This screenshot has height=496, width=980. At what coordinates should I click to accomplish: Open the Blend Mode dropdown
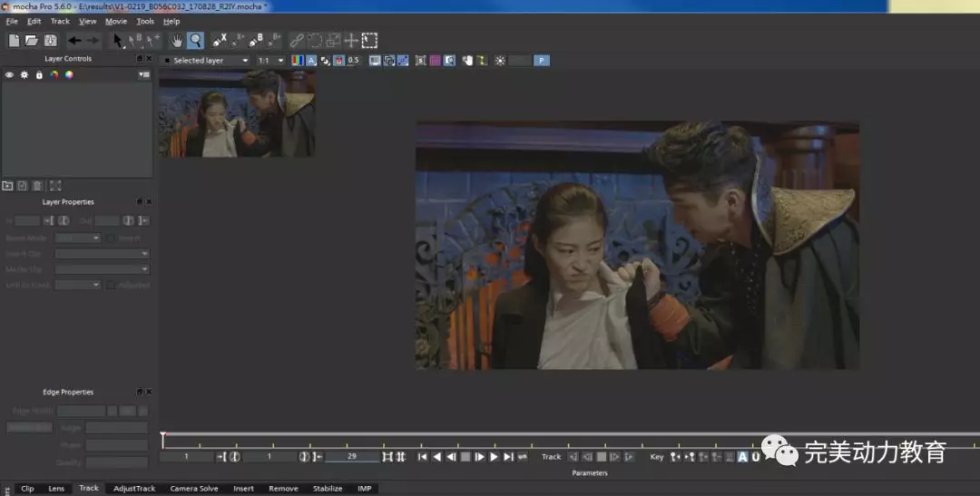point(78,238)
